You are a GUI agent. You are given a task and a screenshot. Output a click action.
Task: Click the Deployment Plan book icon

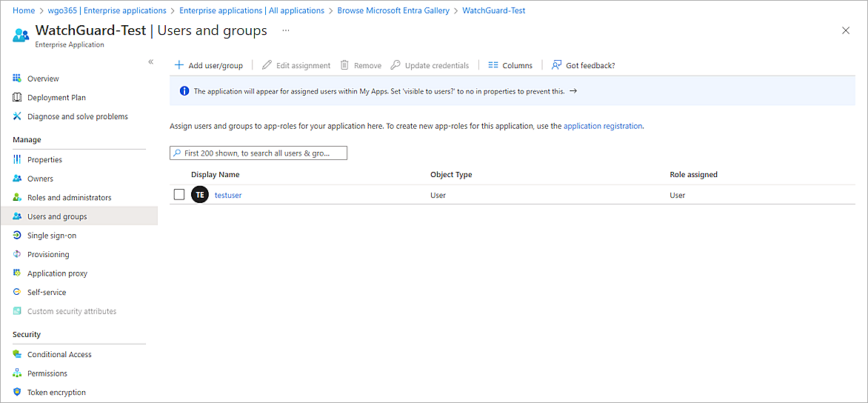point(16,98)
